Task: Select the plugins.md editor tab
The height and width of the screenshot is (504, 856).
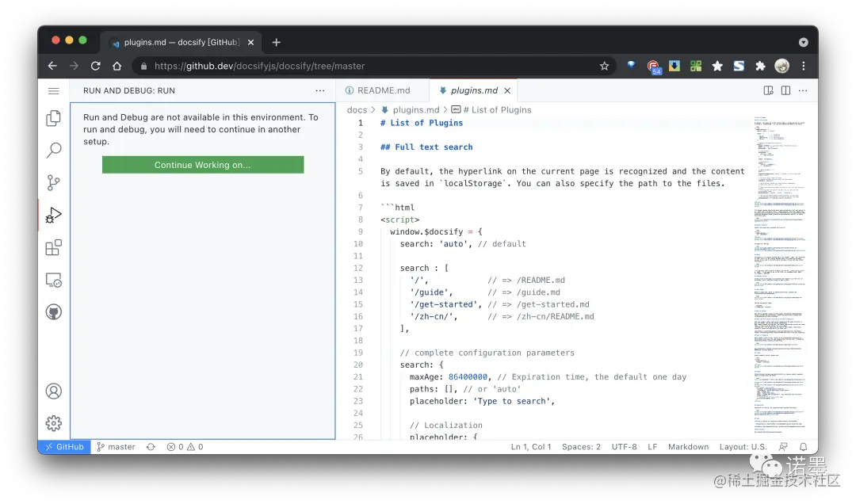Action: (472, 90)
